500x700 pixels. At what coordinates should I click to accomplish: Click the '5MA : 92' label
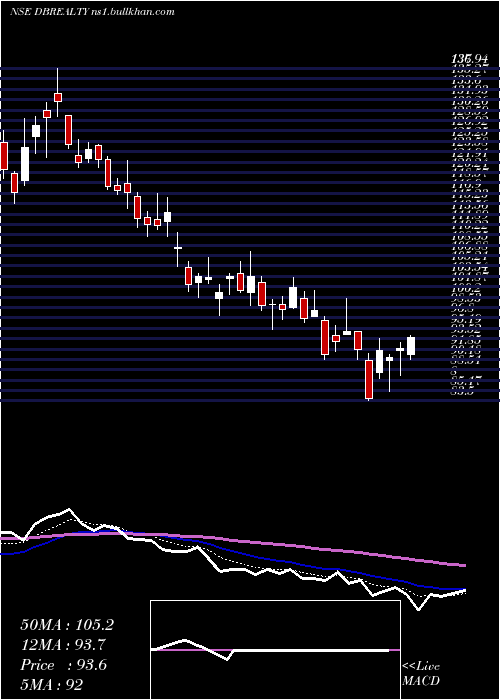click(52, 684)
